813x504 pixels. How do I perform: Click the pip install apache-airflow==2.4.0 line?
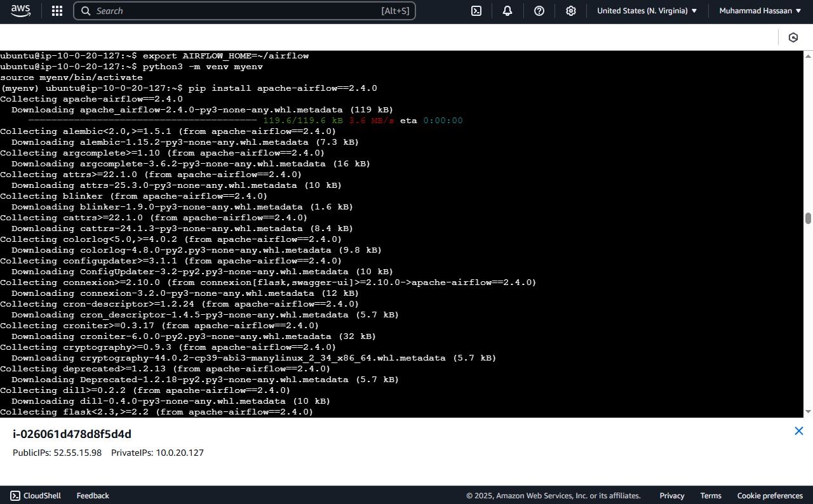189,88
